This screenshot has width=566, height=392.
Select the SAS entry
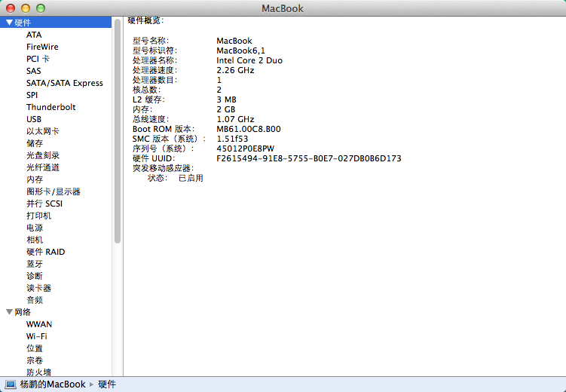click(x=34, y=71)
